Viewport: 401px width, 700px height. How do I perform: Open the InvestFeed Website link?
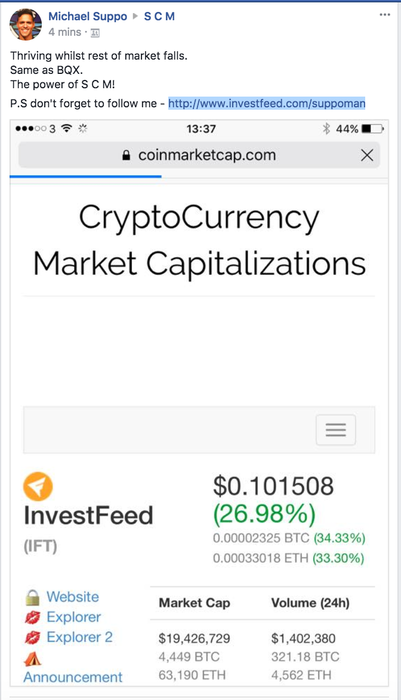(73, 597)
